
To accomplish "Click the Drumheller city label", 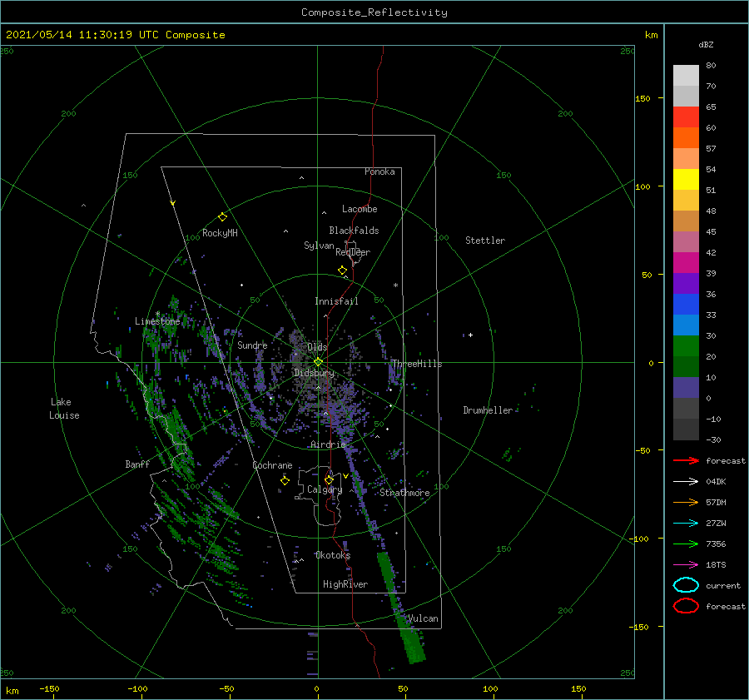I will coord(488,410).
